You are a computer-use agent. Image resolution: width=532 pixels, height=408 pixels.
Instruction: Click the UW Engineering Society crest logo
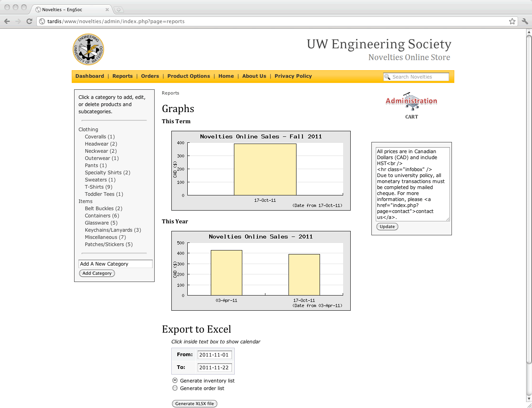[x=88, y=49]
